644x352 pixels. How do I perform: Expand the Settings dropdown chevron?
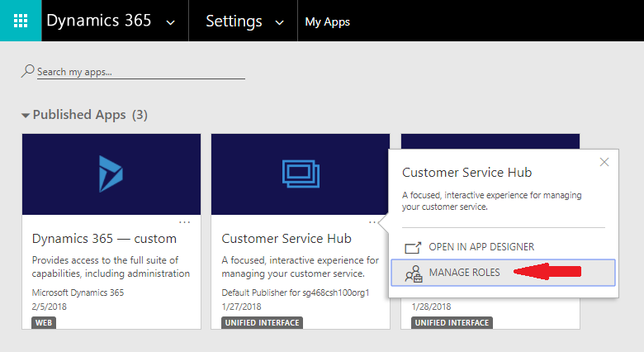pyautogui.click(x=280, y=22)
